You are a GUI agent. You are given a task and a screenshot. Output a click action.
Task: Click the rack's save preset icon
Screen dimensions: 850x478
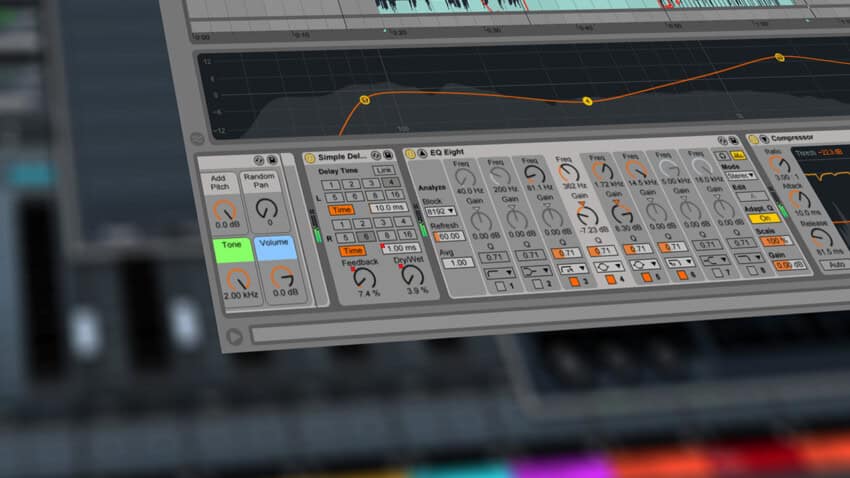tap(272, 160)
